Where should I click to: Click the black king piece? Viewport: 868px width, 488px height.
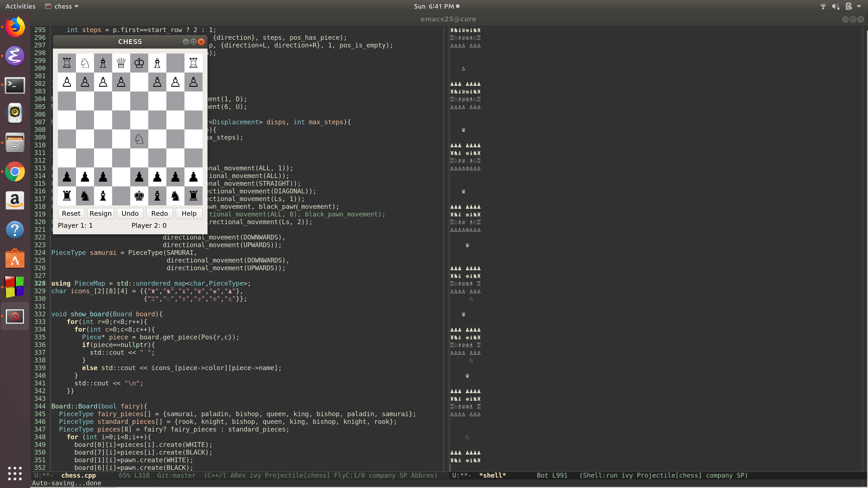(139, 196)
